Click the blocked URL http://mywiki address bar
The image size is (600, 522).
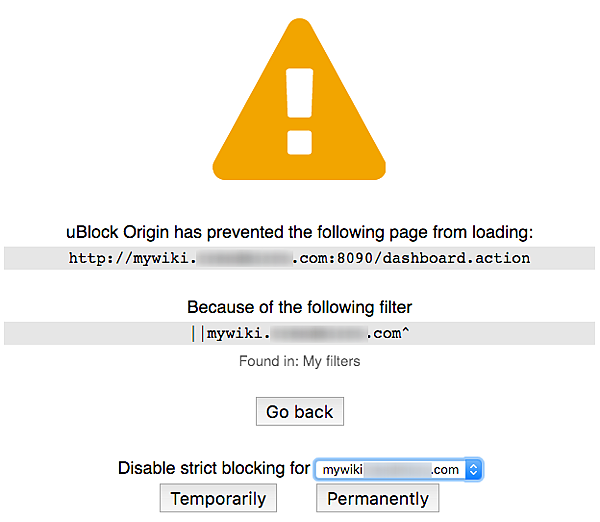pos(300,258)
